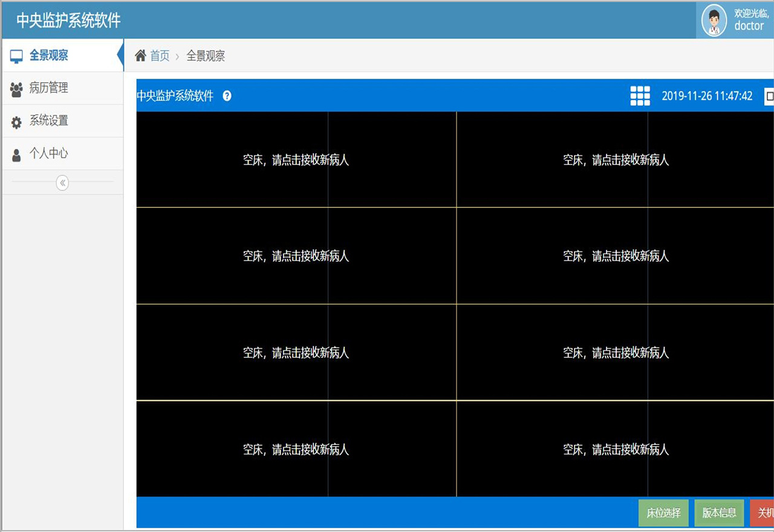This screenshot has height=532, width=774.
Task: Click the 中央监护系统软件 header title
Action: coord(68,21)
